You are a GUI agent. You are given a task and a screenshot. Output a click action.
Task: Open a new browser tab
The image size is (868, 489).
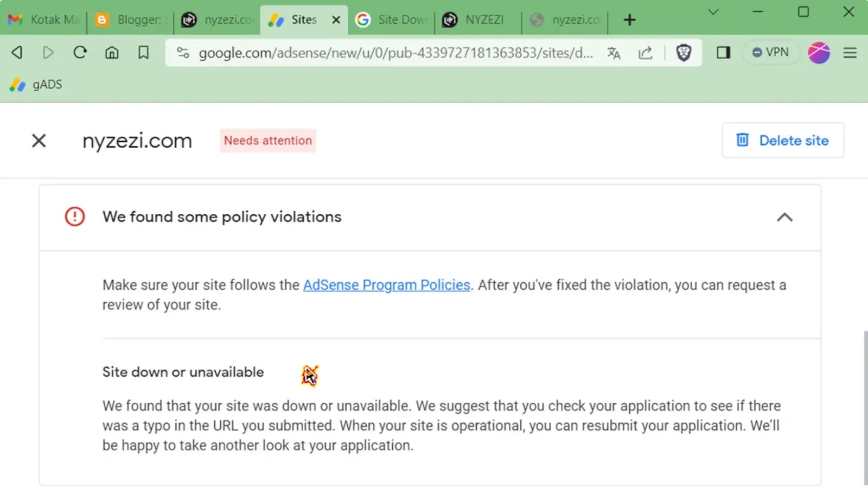tap(629, 20)
